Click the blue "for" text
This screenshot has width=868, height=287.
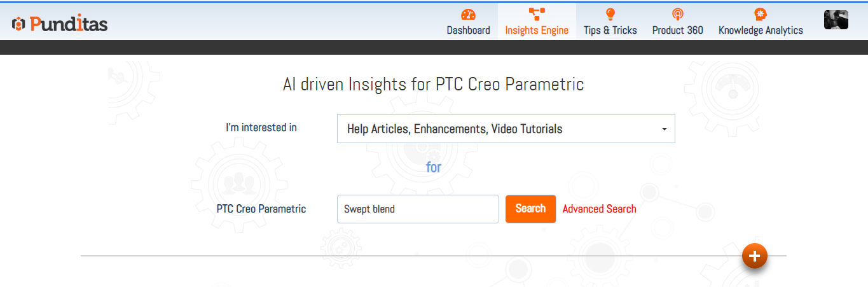[x=434, y=167]
